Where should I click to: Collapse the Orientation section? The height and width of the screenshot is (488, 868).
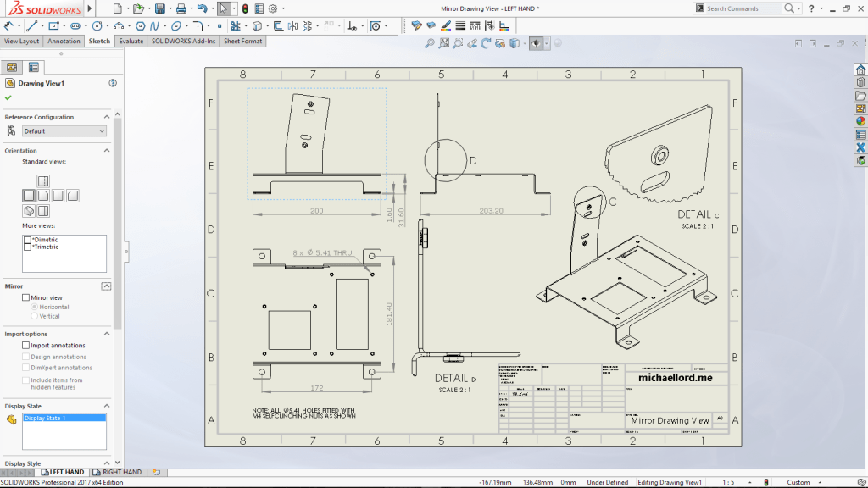pos(107,151)
